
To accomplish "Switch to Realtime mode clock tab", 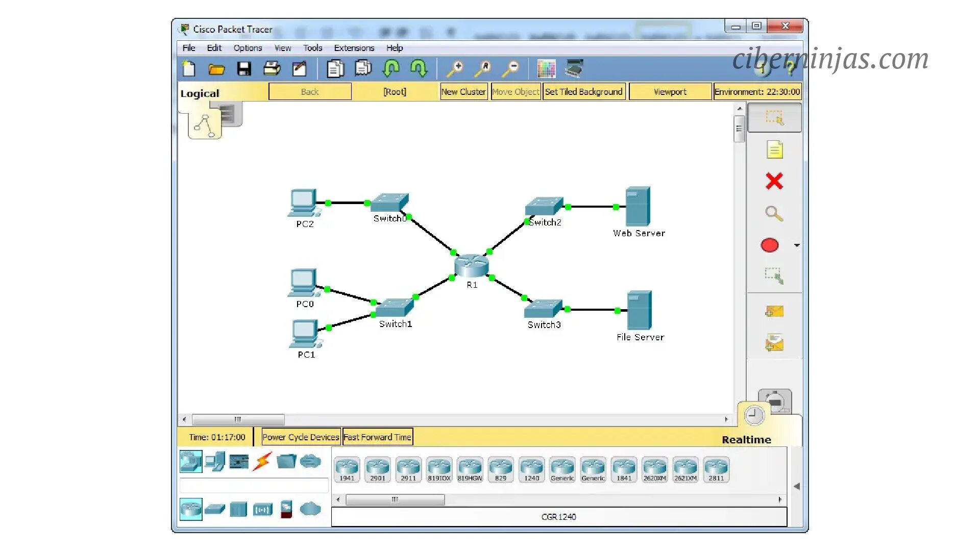I will coord(754,416).
